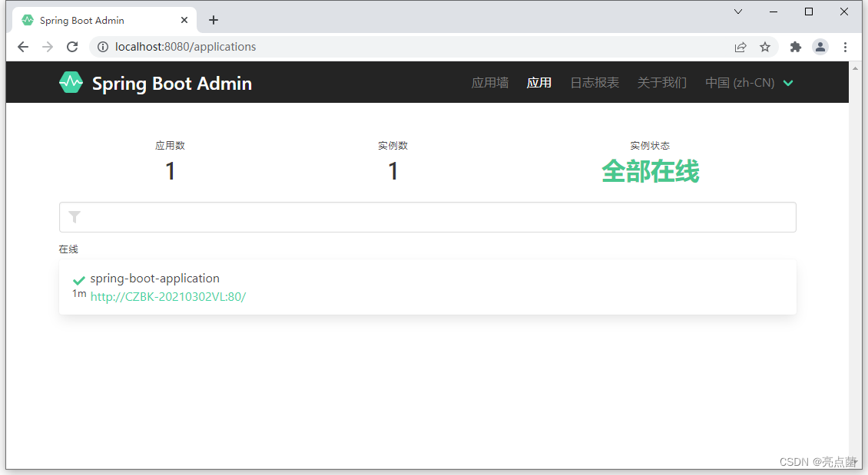The width and height of the screenshot is (868, 475).
Task: Select the 应用 navigation item
Action: (538, 82)
